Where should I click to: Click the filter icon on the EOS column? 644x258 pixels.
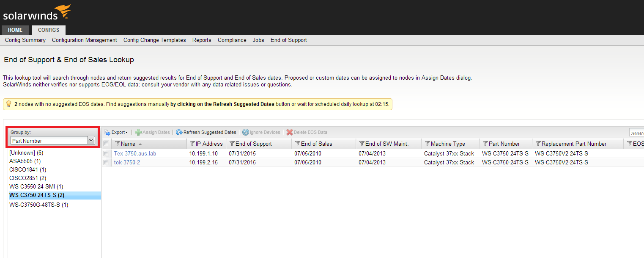coord(630,144)
